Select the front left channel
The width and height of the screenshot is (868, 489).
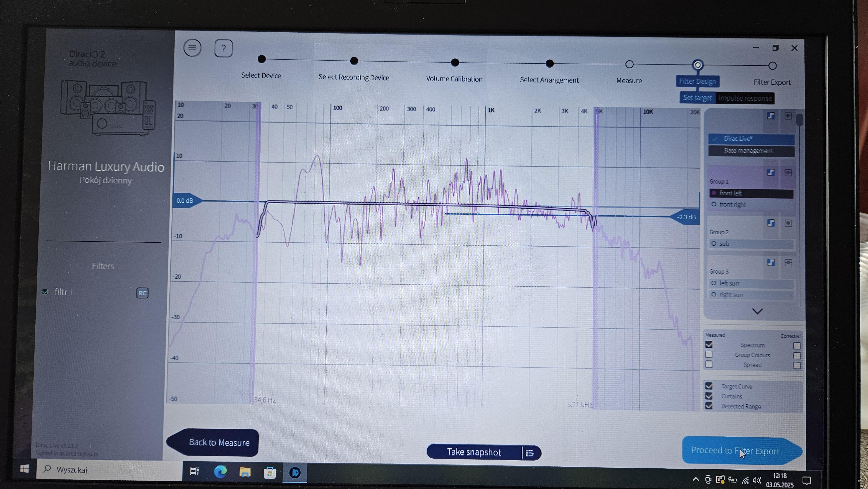click(x=751, y=193)
